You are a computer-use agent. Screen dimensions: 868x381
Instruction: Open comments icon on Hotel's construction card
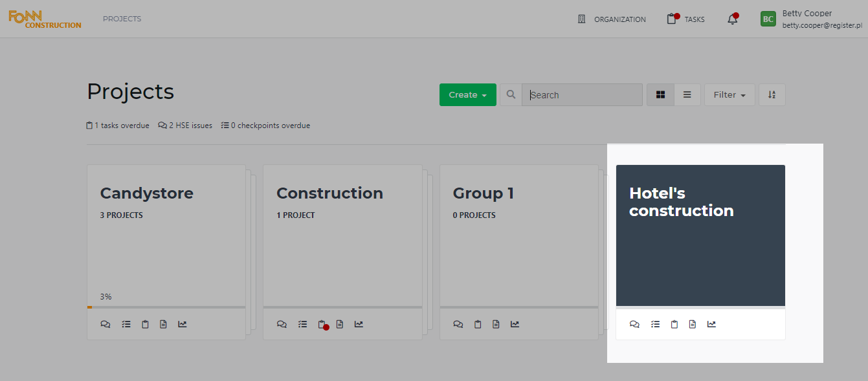tap(634, 324)
